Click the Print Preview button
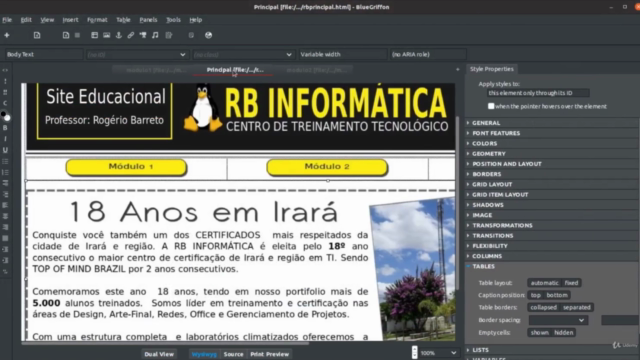 click(x=269, y=354)
